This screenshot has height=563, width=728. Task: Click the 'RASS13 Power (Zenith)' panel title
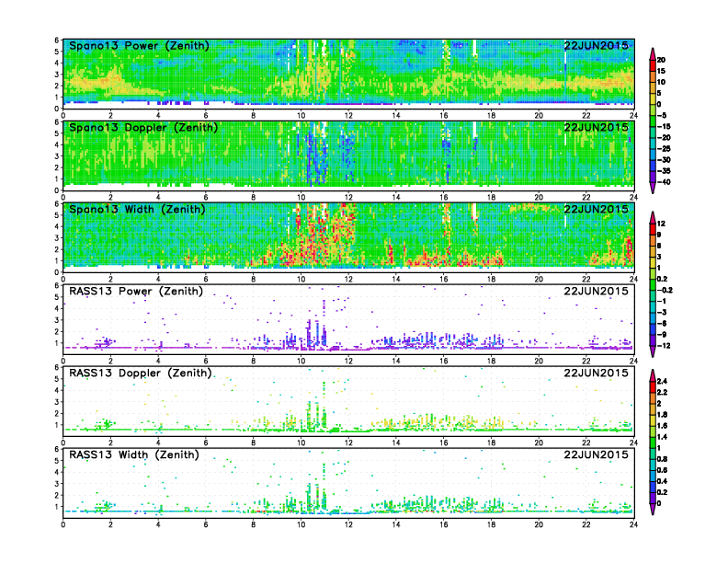click(136, 292)
